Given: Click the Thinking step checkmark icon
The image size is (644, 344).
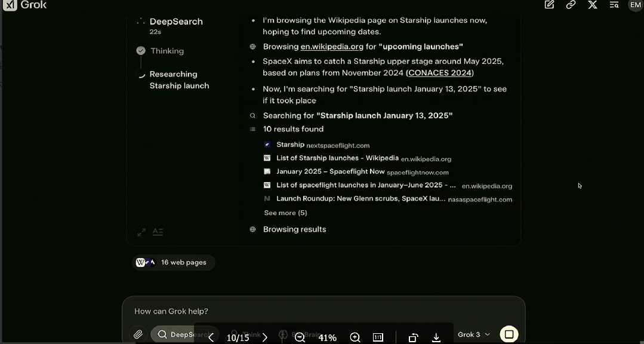Looking at the screenshot, I should pos(141,51).
